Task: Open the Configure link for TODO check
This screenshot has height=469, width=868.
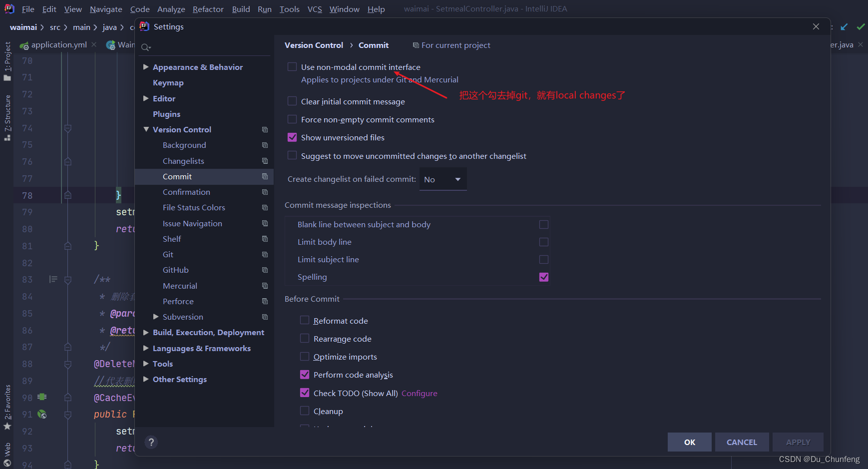Action: 420,394
